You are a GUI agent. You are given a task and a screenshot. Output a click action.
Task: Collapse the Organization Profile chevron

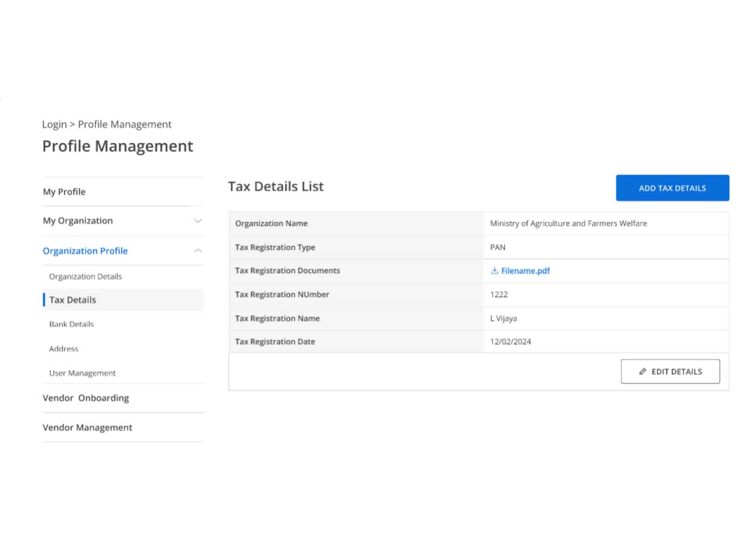coord(198,251)
